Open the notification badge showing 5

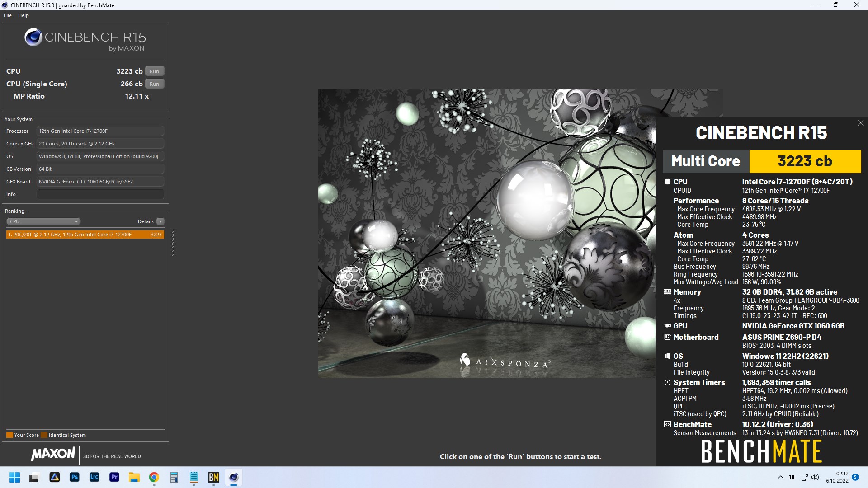pos(855,477)
